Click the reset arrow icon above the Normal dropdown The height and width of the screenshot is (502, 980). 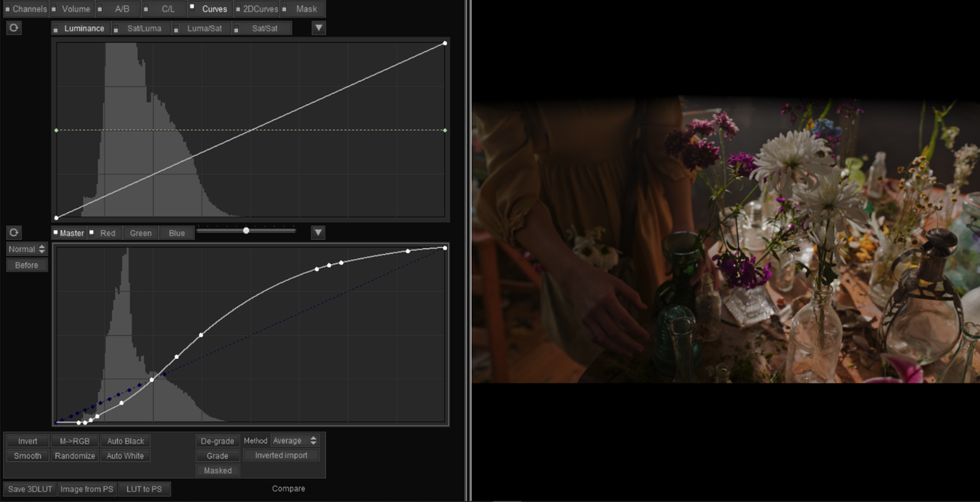tap(14, 233)
